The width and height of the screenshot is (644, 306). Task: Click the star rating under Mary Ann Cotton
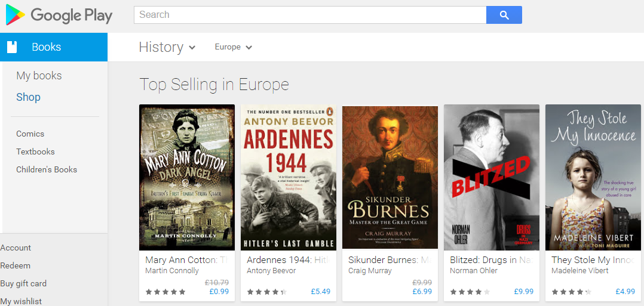coord(165,292)
